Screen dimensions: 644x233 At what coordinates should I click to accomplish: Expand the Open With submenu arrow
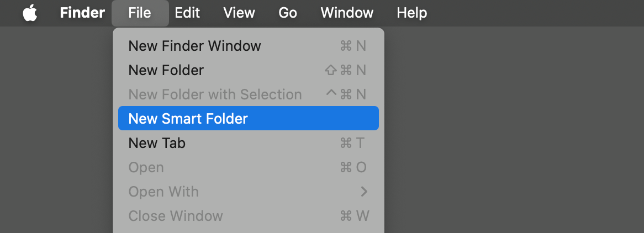(x=363, y=192)
